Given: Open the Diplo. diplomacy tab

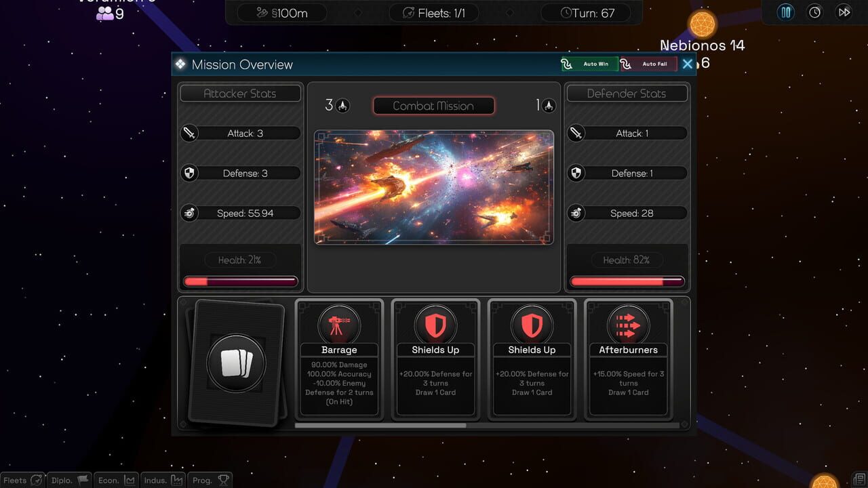Looking at the screenshot, I should tap(70, 480).
